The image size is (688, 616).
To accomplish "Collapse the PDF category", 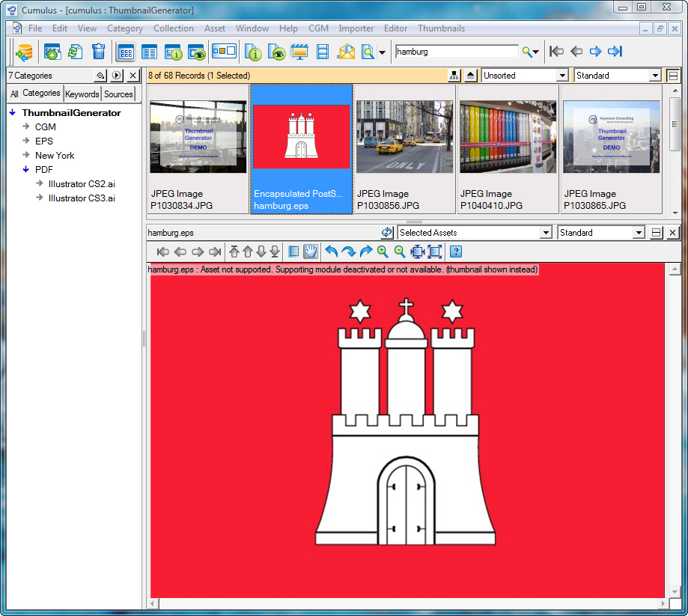I will tap(26, 169).
